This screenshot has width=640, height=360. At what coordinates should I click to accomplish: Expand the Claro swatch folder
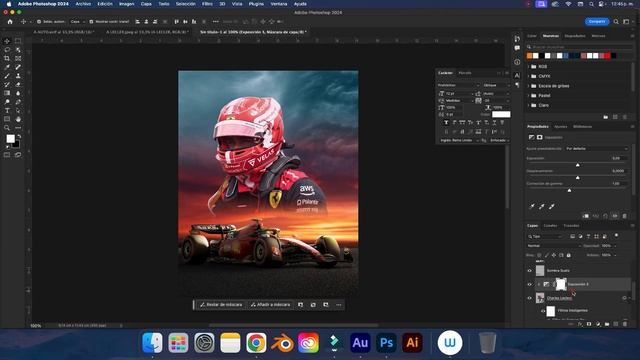tap(529, 105)
